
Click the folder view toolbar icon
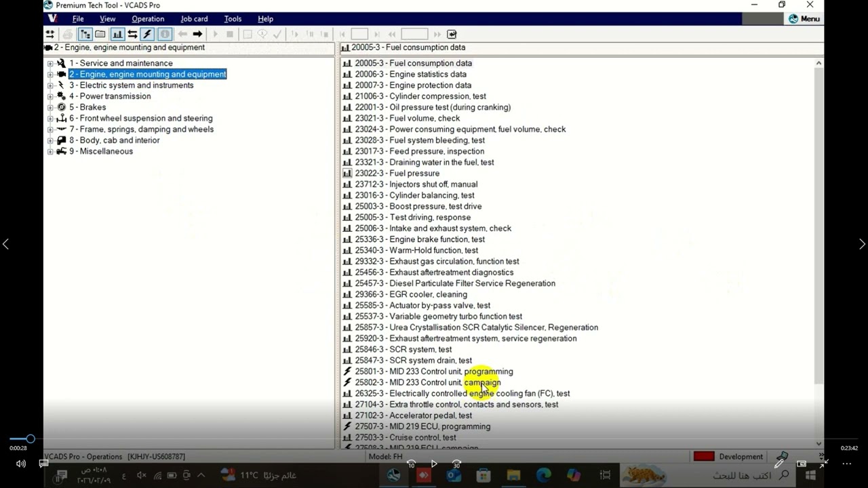[100, 34]
